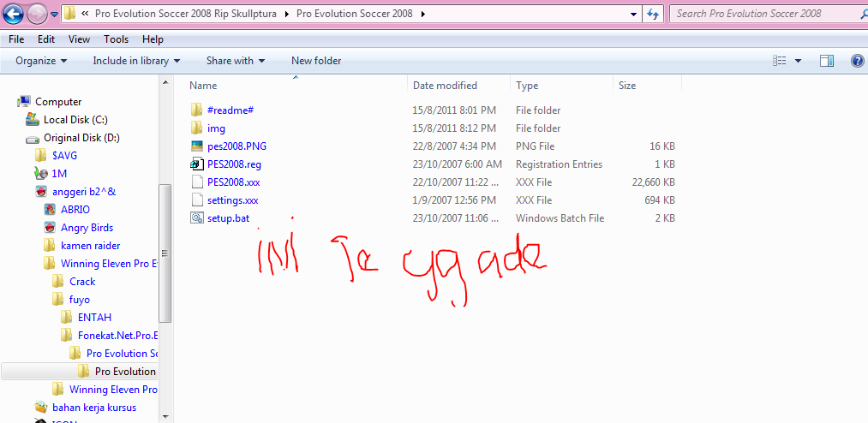868x423 pixels.
Task: Select the Crack folder in tree
Action: point(82,282)
